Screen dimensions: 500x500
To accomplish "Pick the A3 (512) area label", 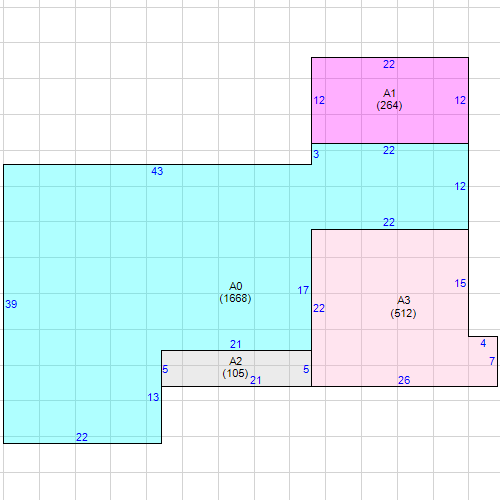I will [x=403, y=307].
